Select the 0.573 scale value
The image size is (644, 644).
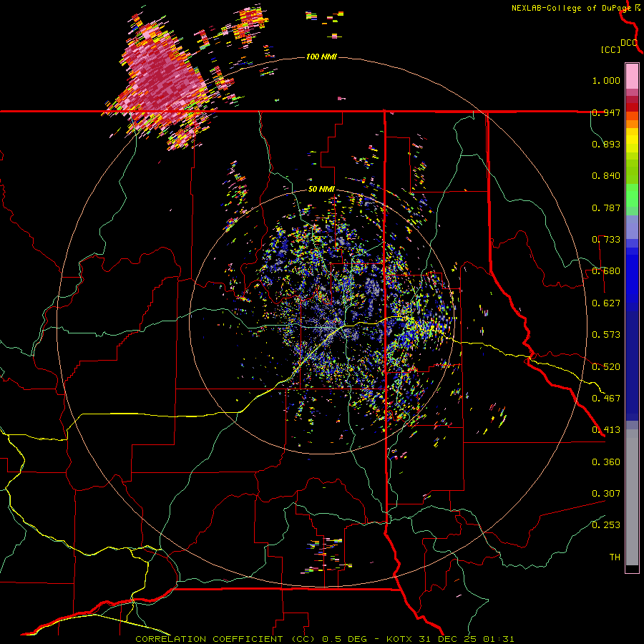click(x=606, y=335)
